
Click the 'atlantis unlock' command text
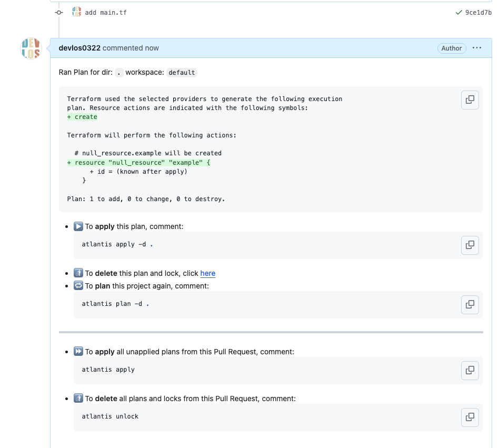110,416
